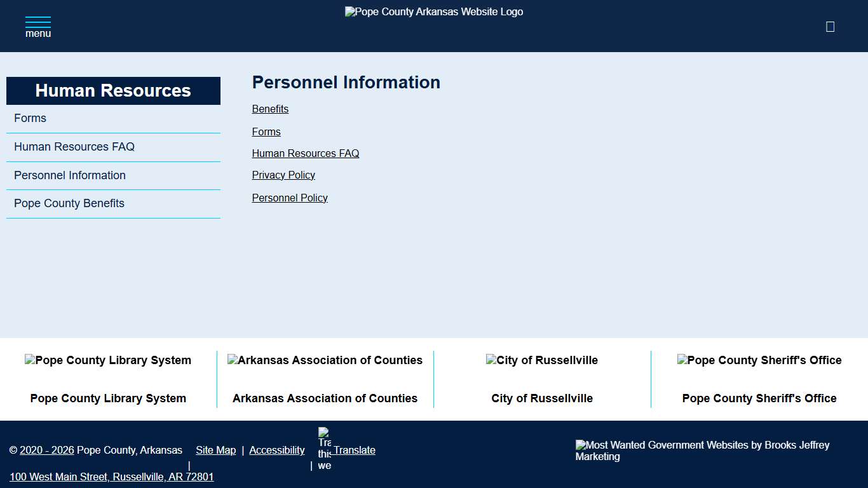Click the search icon in the header

point(830,26)
